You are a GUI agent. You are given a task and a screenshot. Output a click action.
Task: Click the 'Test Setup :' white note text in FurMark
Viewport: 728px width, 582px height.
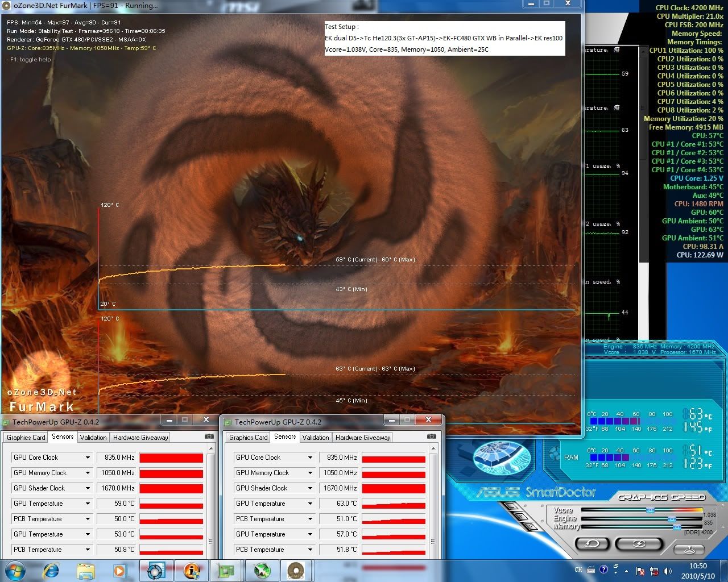(341, 27)
